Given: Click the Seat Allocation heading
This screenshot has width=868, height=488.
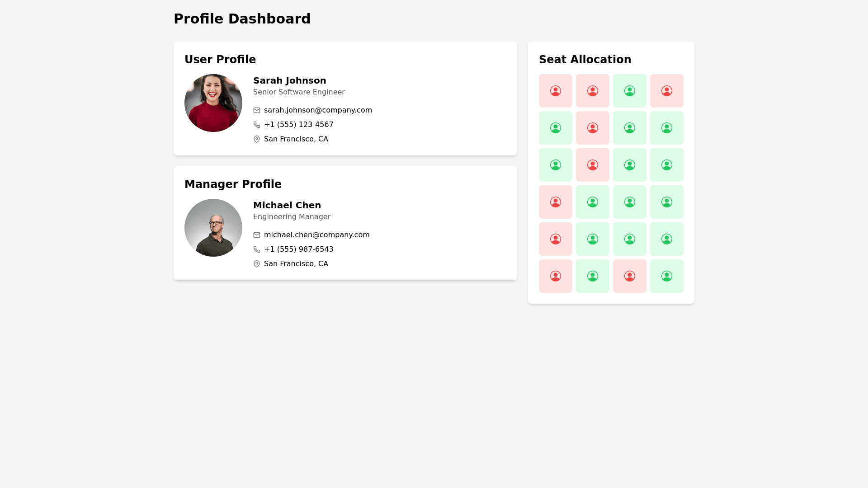Looking at the screenshot, I should (x=585, y=60).
